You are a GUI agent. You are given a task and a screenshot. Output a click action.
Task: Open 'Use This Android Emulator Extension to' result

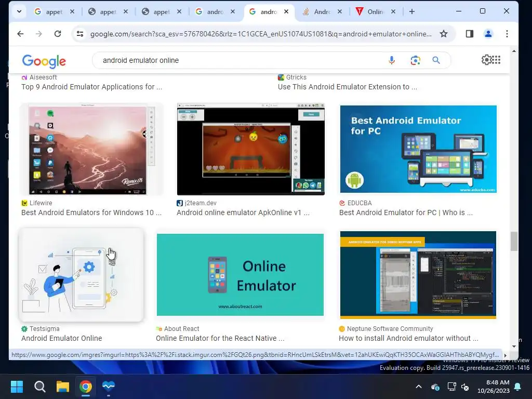tap(348, 87)
